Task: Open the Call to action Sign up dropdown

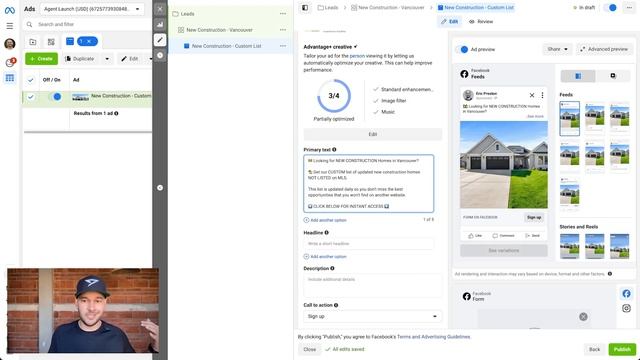Action: (373, 316)
